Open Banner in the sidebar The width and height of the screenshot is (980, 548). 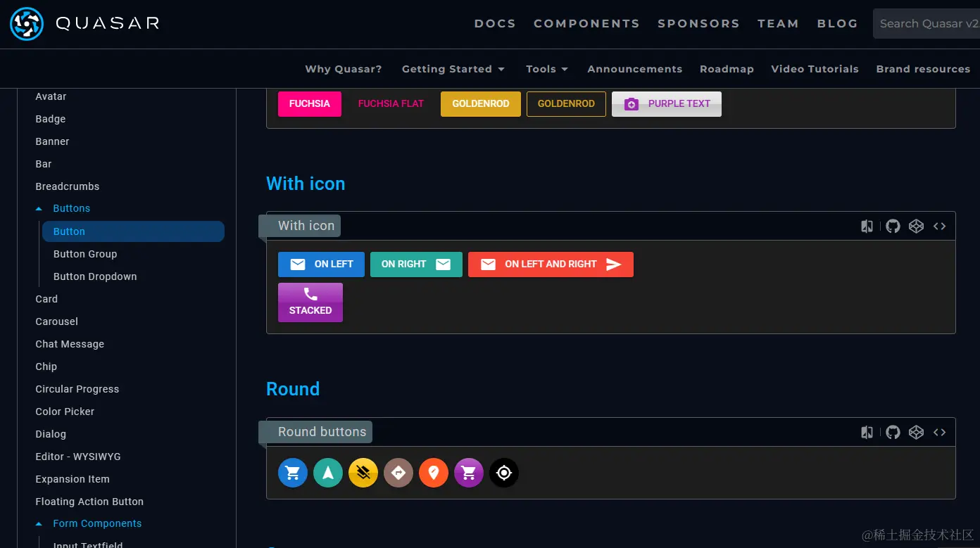pos(52,141)
